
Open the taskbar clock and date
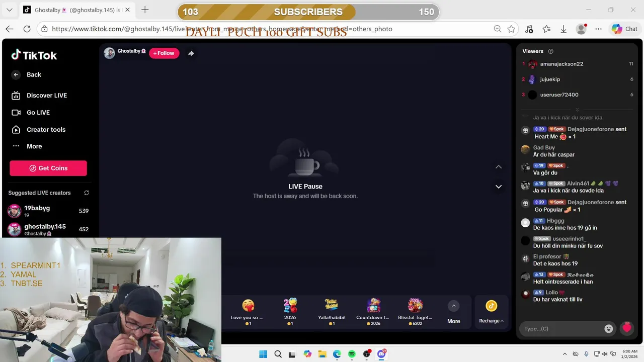pos(630,354)
